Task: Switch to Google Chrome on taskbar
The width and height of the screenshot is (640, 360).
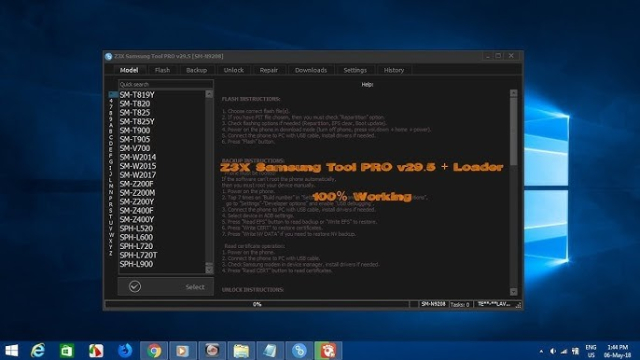Action: 154,350
